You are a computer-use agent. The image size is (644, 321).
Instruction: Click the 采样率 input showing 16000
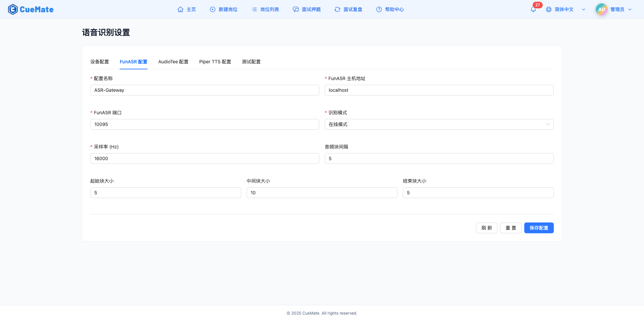[x=205, y=158]
